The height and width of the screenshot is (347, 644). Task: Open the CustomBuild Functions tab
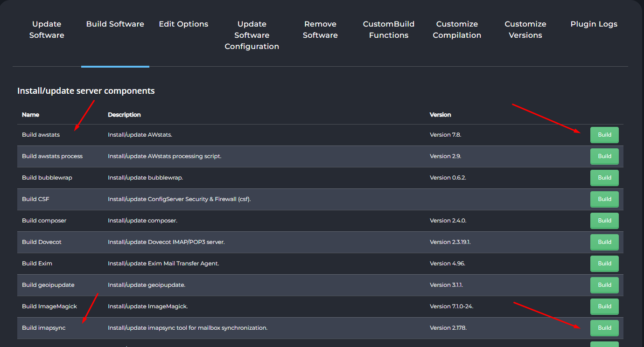[388, 29]
